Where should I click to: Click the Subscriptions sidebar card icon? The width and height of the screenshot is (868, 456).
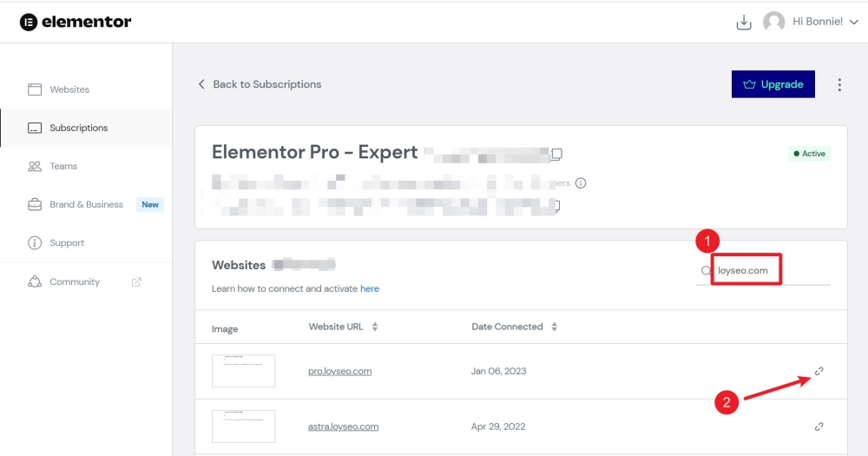coord(35,128)
